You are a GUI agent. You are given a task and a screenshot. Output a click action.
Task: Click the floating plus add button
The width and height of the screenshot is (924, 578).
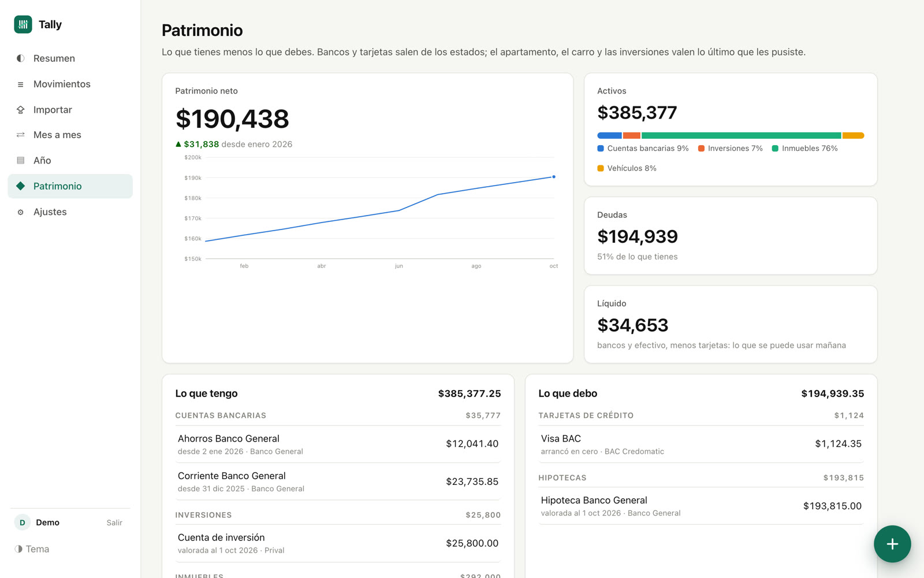(x=892, y=544)
